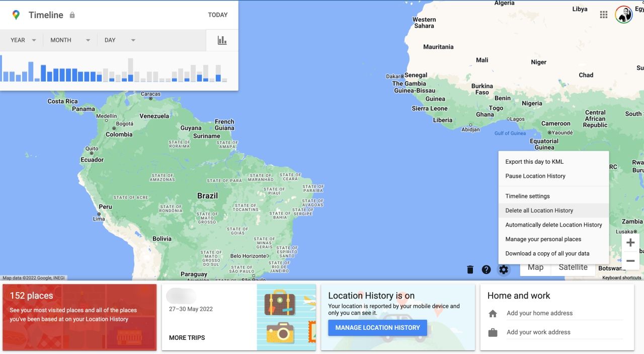644x354 pixels.
Task: Zoom out with the minus button
Action: 630,261
